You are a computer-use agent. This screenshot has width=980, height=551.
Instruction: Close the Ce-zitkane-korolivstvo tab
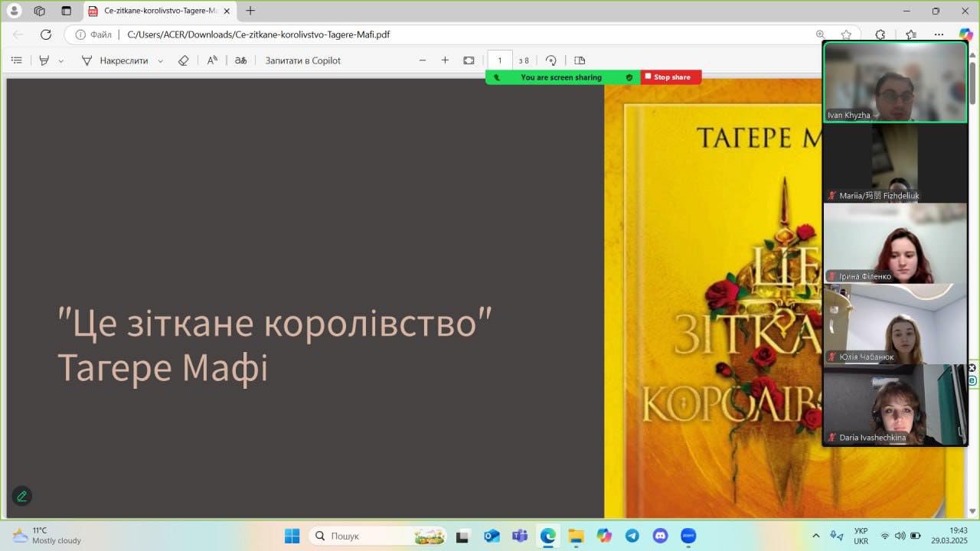click(227, 11)
